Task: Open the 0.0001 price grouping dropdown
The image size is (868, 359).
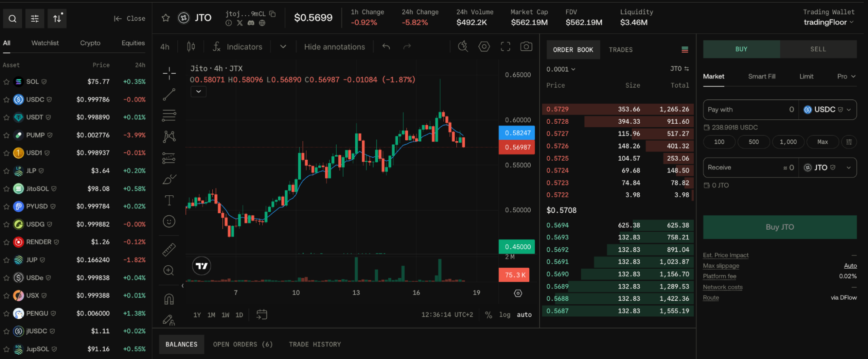Action: coord(561,69)
